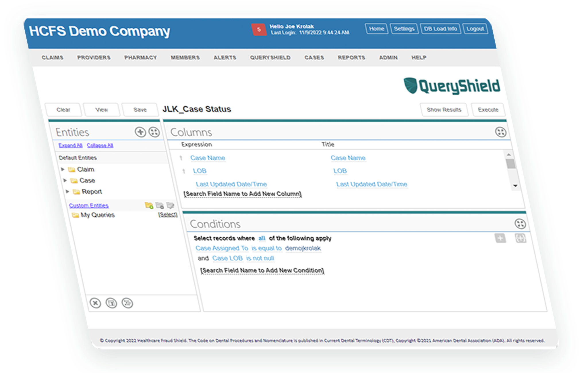Viewport: 588px width, 373px height.
Task: Click the Logout button
Action: (475, 29)
